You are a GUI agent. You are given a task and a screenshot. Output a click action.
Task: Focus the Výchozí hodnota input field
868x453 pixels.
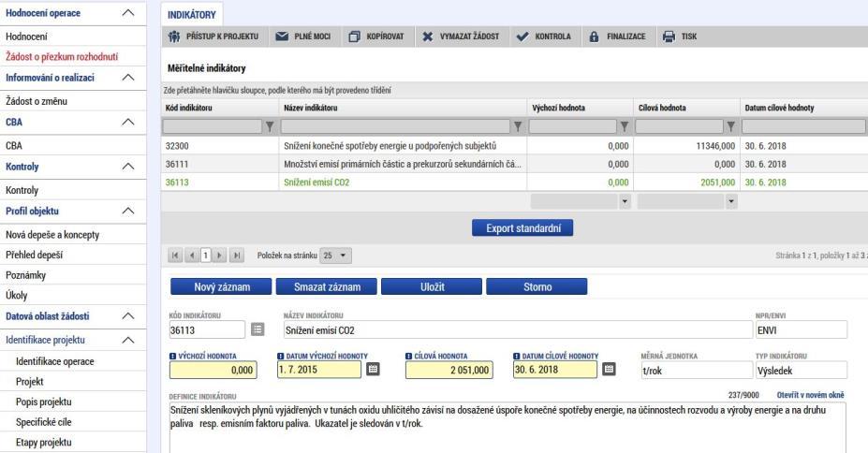[x=213, y=370]
